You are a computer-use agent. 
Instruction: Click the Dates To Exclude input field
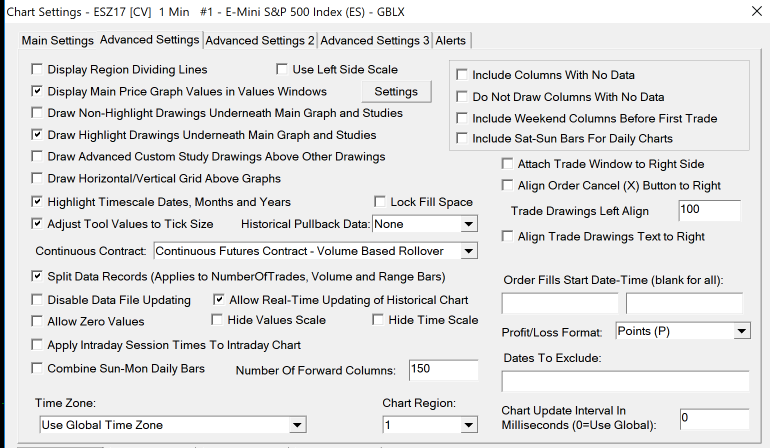(x=625, y=381)
